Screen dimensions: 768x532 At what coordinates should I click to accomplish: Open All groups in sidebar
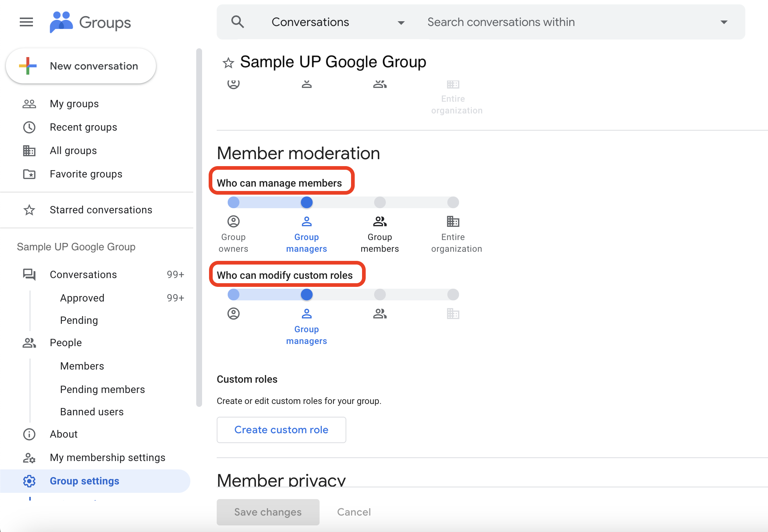97,151
